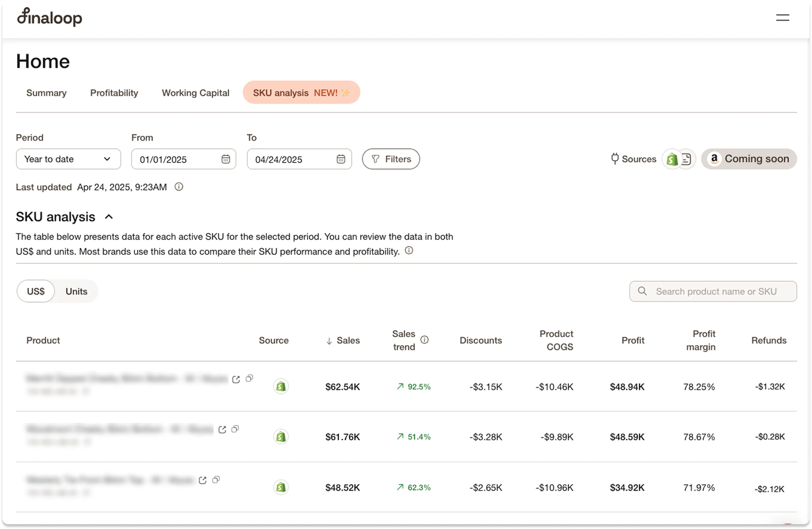Click the Filters button
812x529 pixels.
click(391, 159)
